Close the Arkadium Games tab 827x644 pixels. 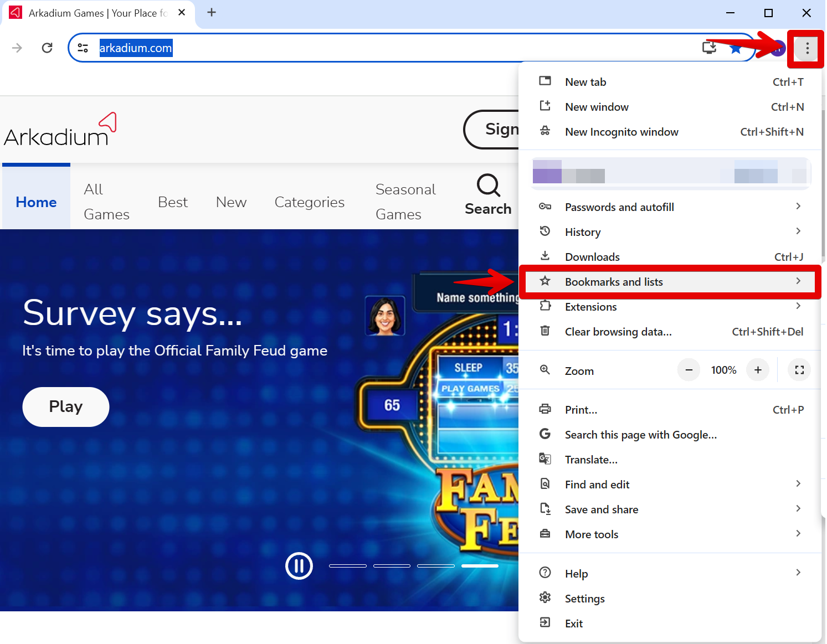[x=182, y=12]
